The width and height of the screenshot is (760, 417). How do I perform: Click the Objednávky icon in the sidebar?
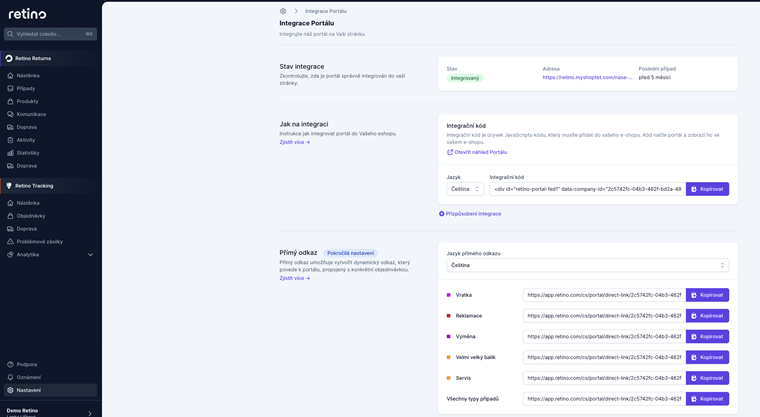coord(10,216)
